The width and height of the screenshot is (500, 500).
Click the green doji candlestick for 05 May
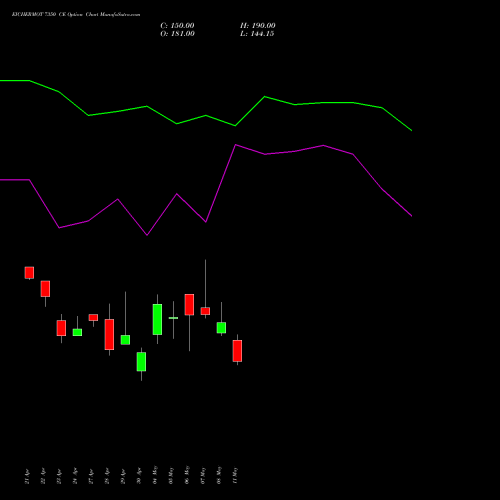click(173, 318)
